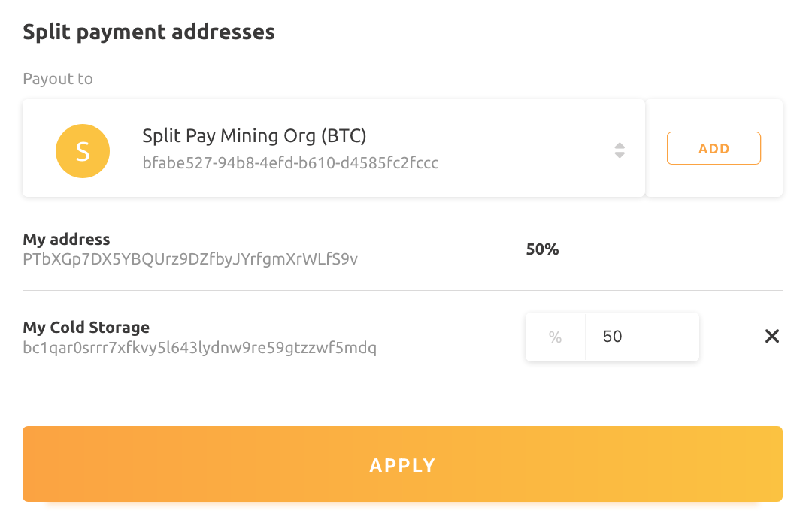Click the up-down sorting arrows beside the account

coord(620,150)
